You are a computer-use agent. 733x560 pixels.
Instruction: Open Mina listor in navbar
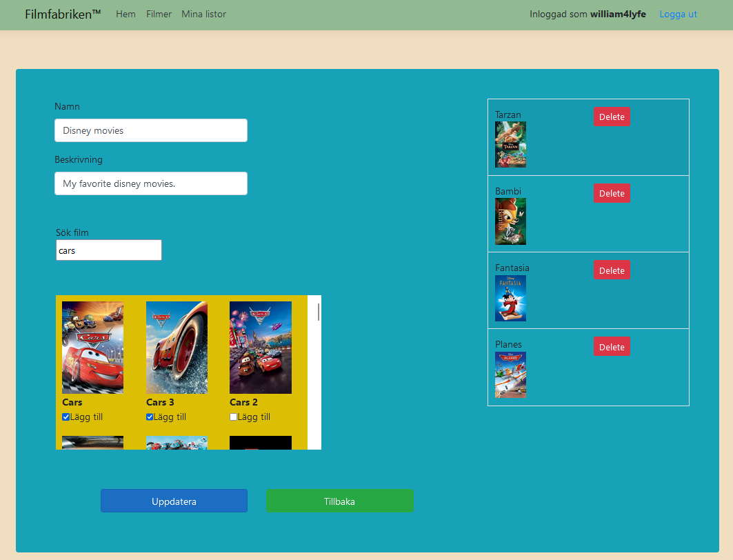(x=204, y=14)
